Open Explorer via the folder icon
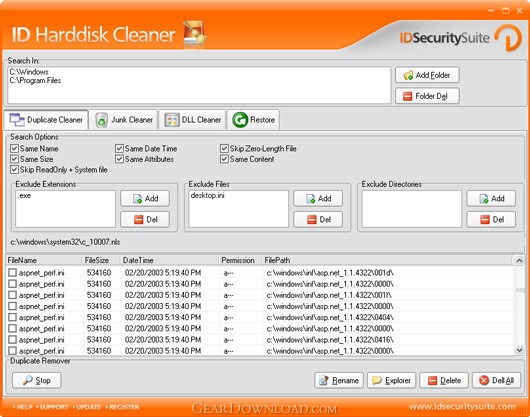 tap(377, 380)
